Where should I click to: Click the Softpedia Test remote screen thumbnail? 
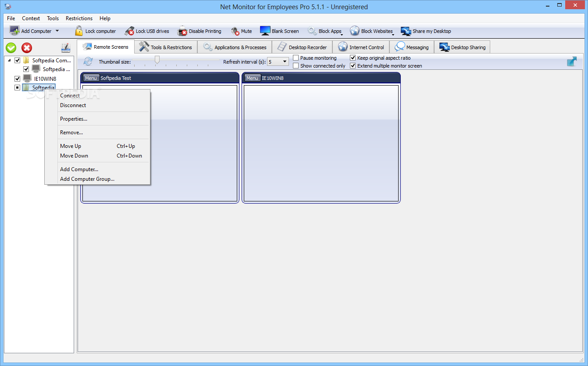[x=160, y=143]
